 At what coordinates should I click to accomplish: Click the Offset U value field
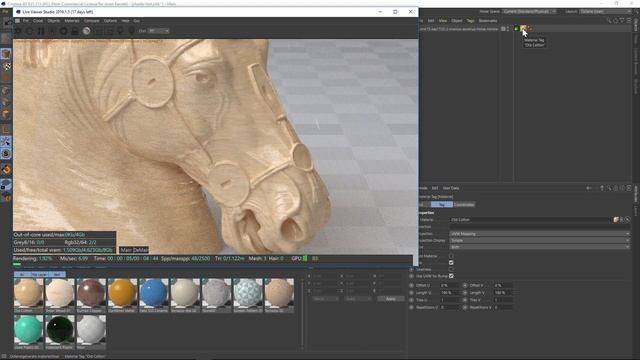coord(449,285)
